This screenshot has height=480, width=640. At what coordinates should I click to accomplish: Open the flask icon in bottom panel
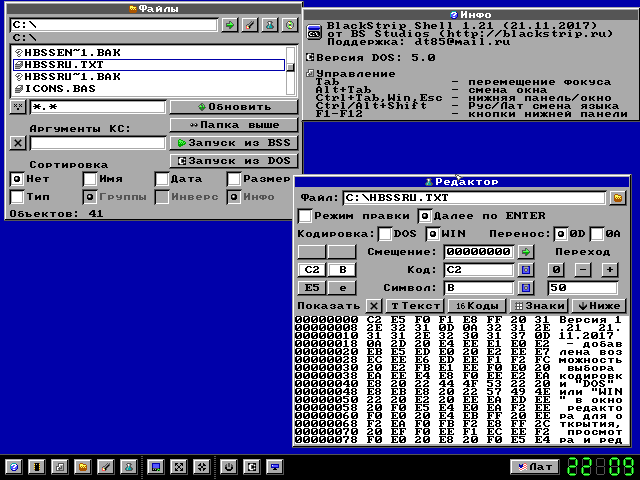tap(129, 467)
